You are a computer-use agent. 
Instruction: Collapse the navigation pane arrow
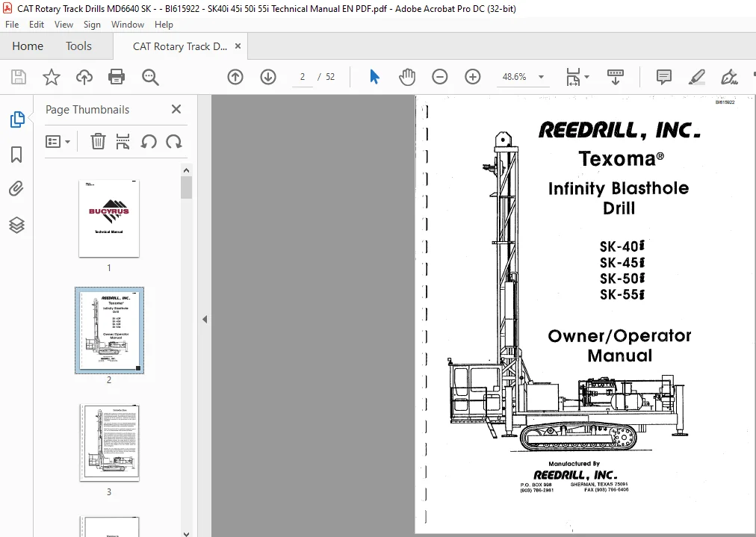[205, 319]
